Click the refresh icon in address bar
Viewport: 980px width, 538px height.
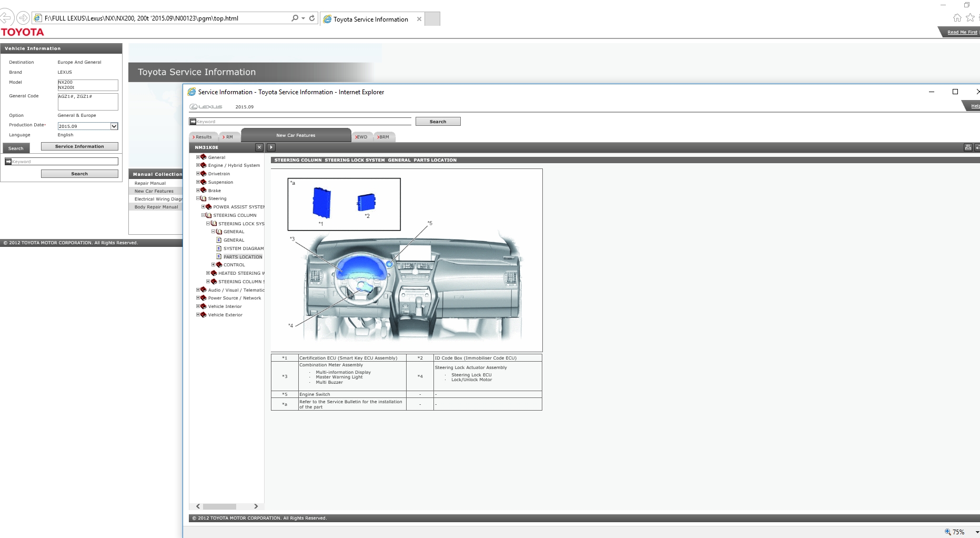tap(312, 18)
